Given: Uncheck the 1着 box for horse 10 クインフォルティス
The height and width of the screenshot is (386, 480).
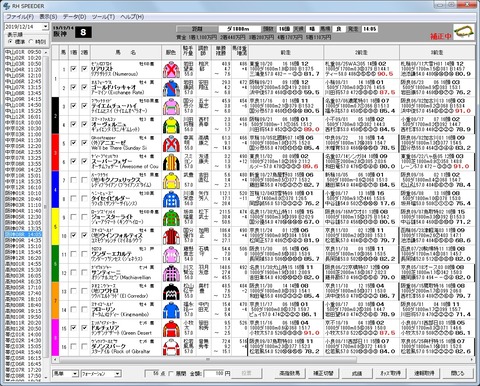Looking at the screenshot, I should coord(74,235).
